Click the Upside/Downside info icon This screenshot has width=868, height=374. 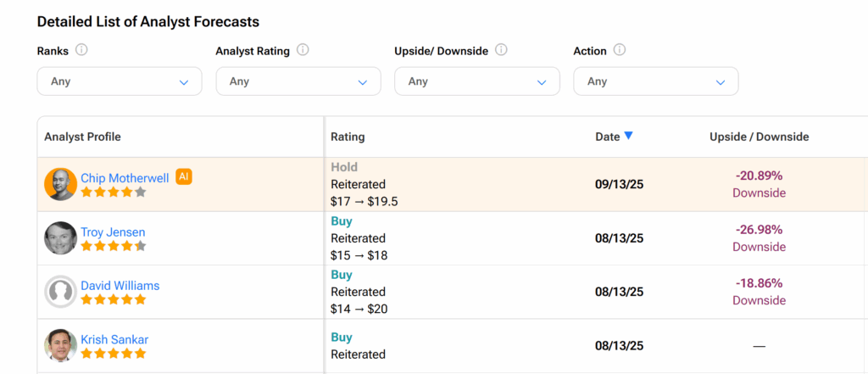click(x=501, y=50)
